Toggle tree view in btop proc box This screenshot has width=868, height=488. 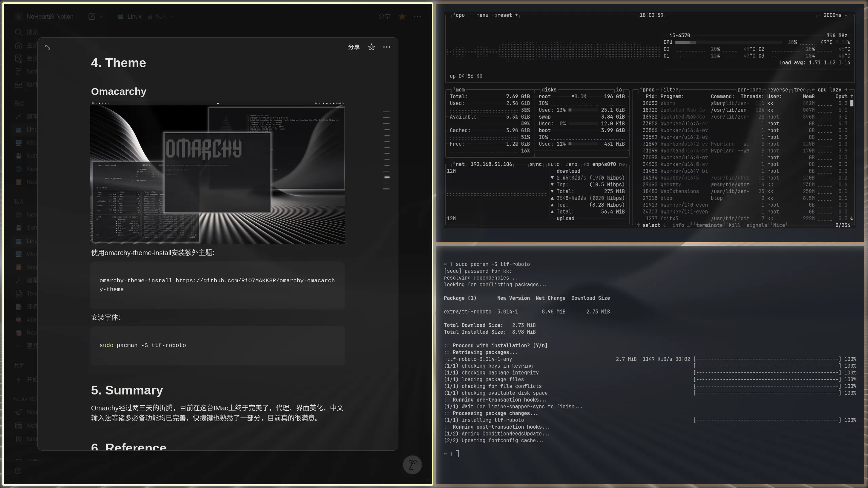(x=800, y=90)
